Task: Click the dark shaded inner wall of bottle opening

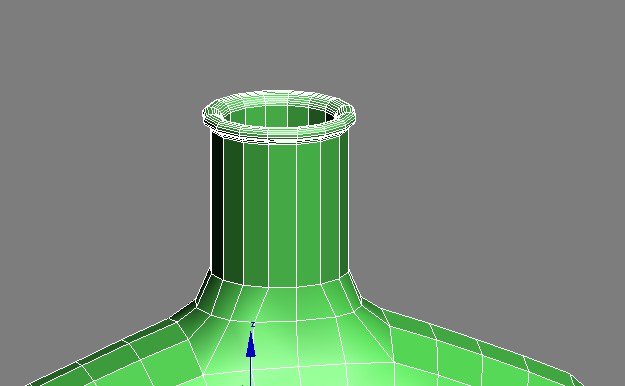Action: pyautogui.click(x=322, y=116)
